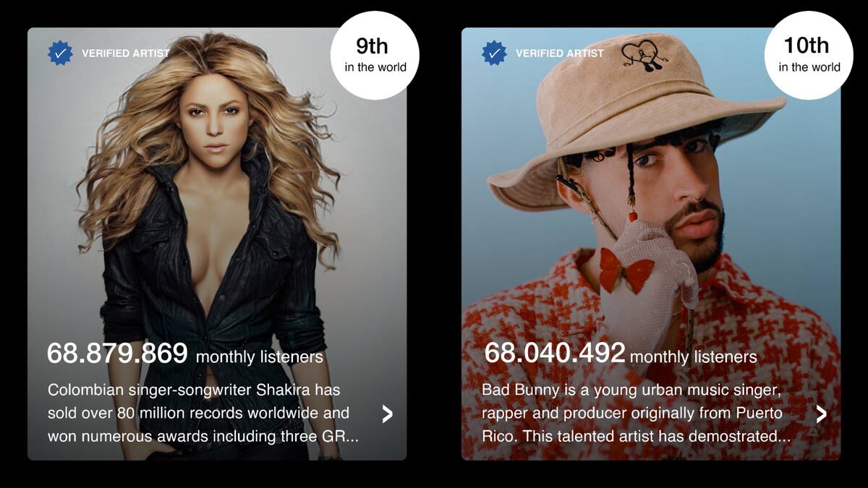Viewport: 868px width, 488px height.
Task: Expand the Colombian singer-songwriter description with its arrow
Action: coord(388,414)
